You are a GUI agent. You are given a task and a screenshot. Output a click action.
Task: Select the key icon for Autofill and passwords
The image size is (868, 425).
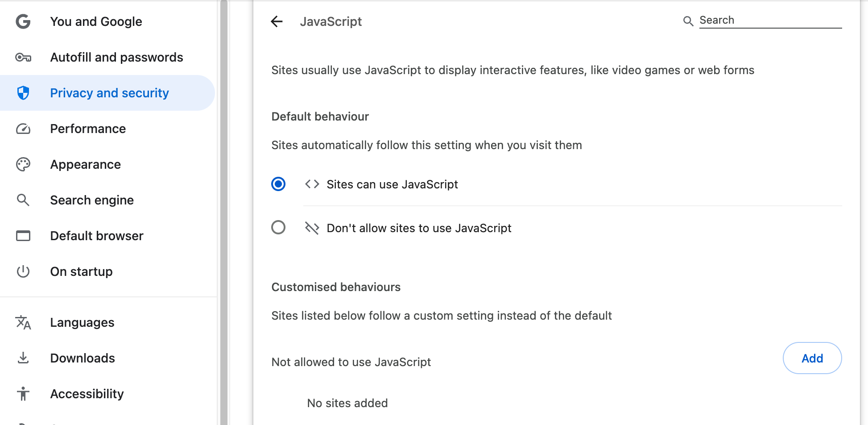[23, 57]
